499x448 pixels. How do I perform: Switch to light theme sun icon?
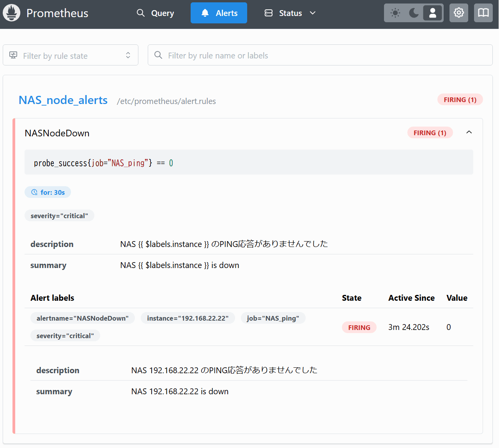[395, 13]
